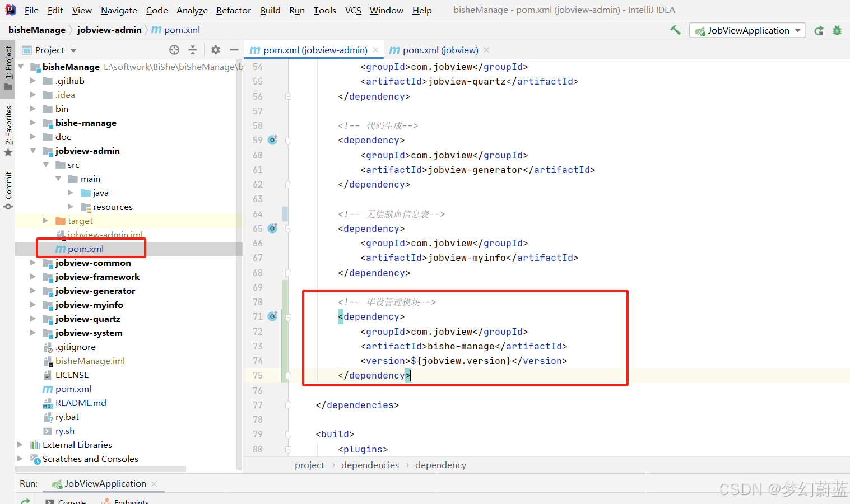Select pom.xml under jobview-admin in tree

tap(86, 249)
